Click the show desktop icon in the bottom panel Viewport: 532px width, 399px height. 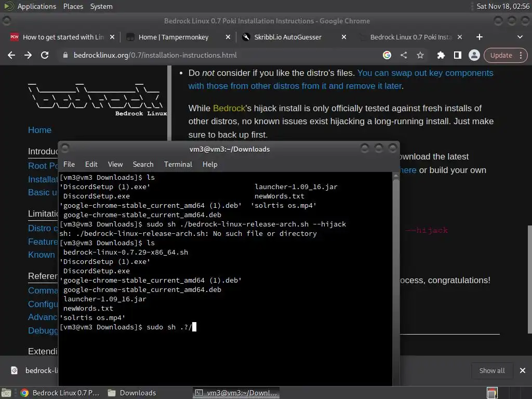tap(6, 393)
